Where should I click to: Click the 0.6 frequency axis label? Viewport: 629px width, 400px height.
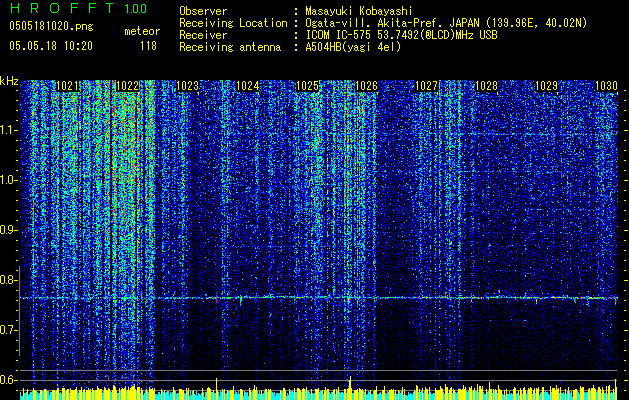pyautogui.click(x=8, y=380)
